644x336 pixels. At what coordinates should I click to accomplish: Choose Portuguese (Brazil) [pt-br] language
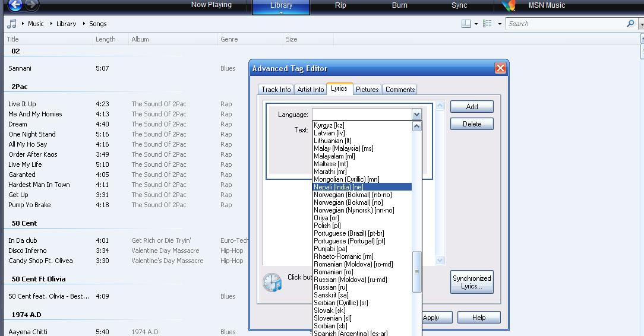tap(349, 233)
